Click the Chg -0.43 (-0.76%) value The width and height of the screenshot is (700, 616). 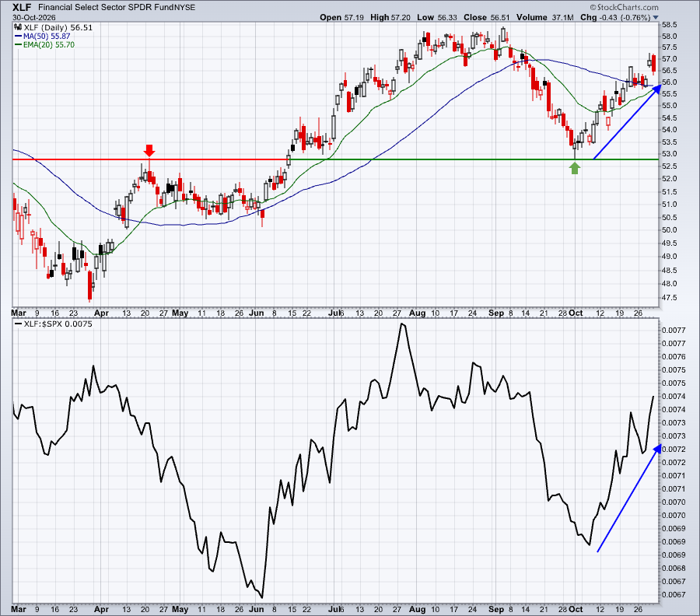click(615, 17)
